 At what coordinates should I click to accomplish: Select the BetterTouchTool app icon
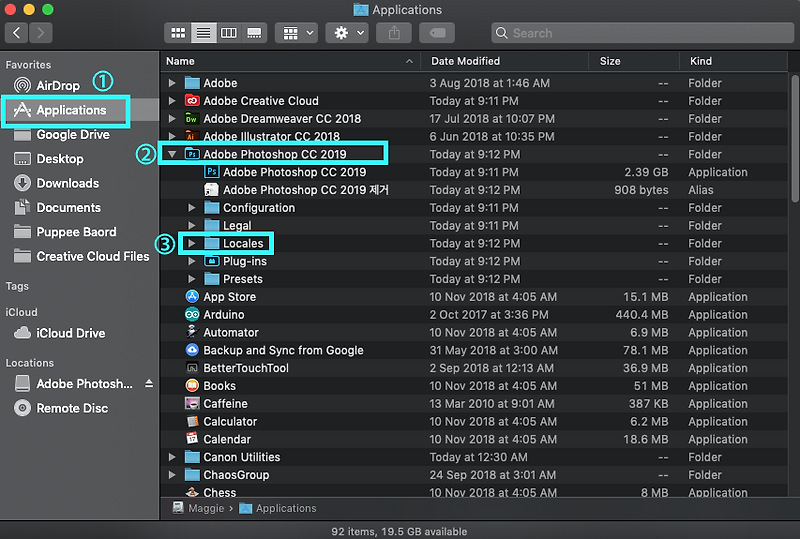tap(192, 368)
